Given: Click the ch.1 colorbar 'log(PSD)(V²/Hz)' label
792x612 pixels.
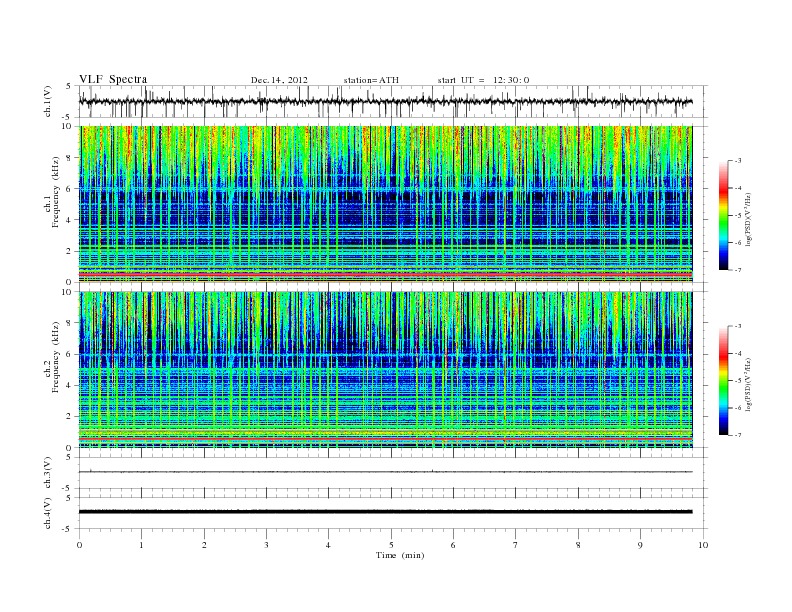Looking at the screenshot, I should pyautogui.click(x=748, y=220).
